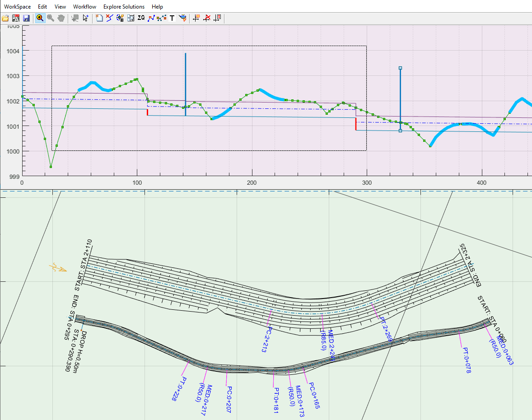Image resolution: width=532 pixels, height=420 pixels.
Task: Click the crosshair with starburst icon
Action: pos(196,18)
